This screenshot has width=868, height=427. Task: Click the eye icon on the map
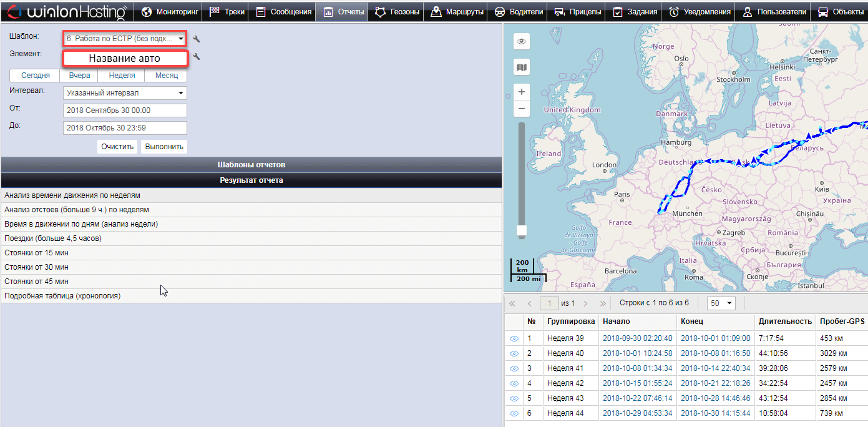point(522,41)
